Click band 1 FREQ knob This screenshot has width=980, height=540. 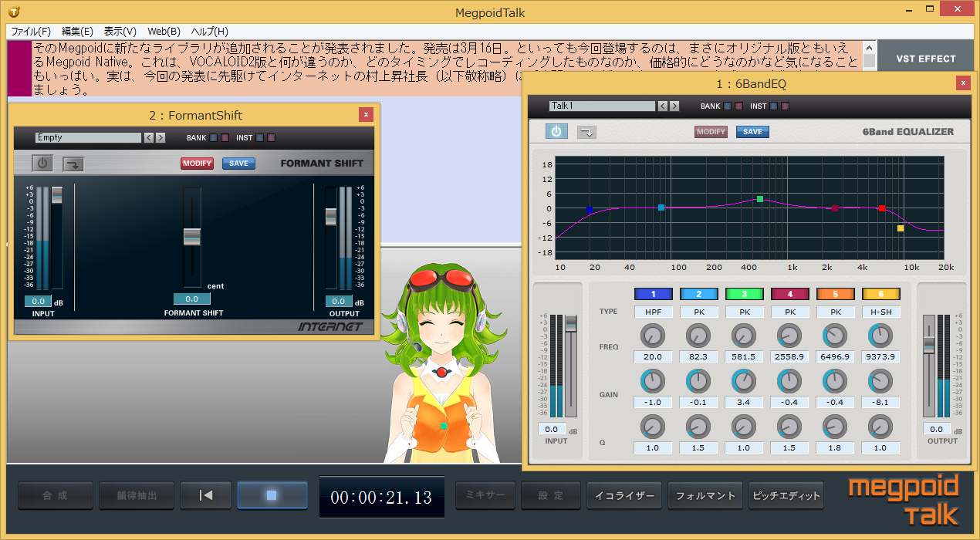point(653,336)
